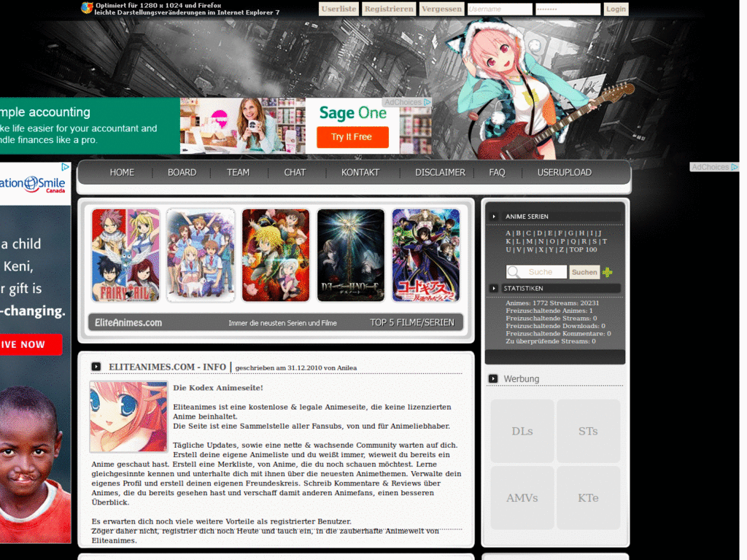This screenshot has width=747, height=560.
Task: Click the KTe ad tile
Action: click(x=589, y=497)
